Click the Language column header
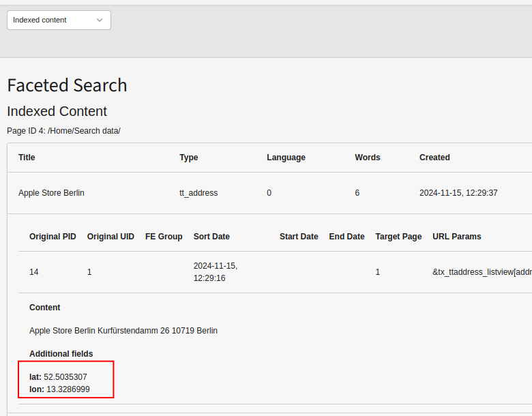Viewport: 532px width, 416px height. click(286, 158)
